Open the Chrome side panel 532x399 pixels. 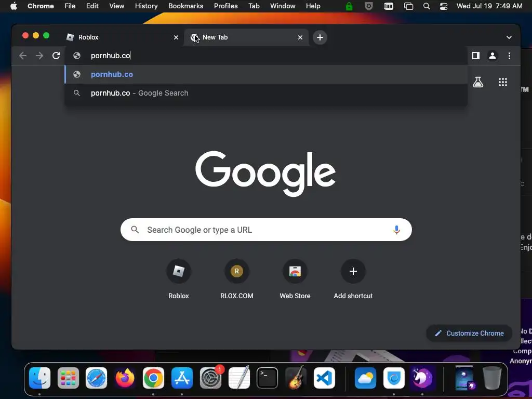tap(476, 56)
